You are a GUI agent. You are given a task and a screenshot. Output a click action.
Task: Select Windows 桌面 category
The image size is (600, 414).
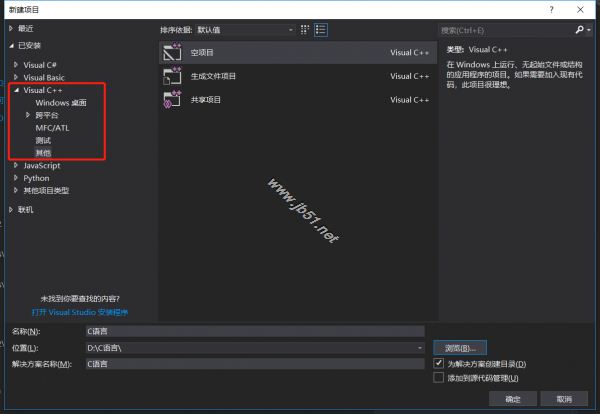(x=61, y=103)
